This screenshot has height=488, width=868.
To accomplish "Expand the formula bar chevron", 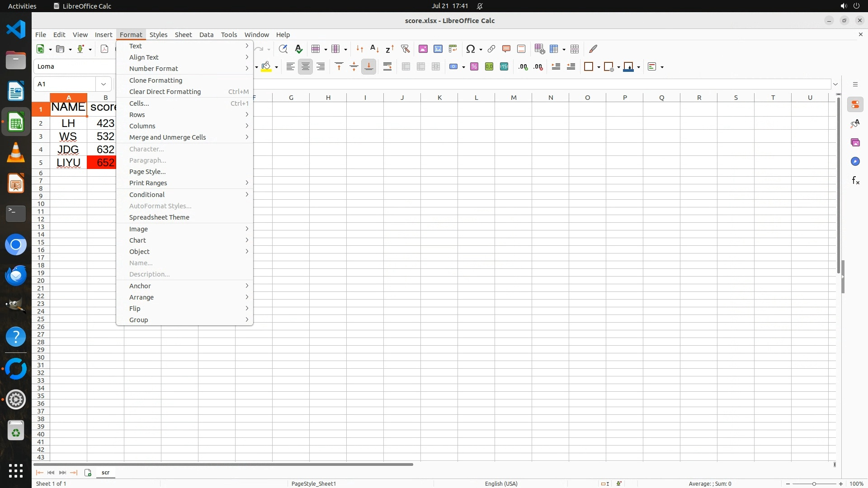I will tap(835, 84).
